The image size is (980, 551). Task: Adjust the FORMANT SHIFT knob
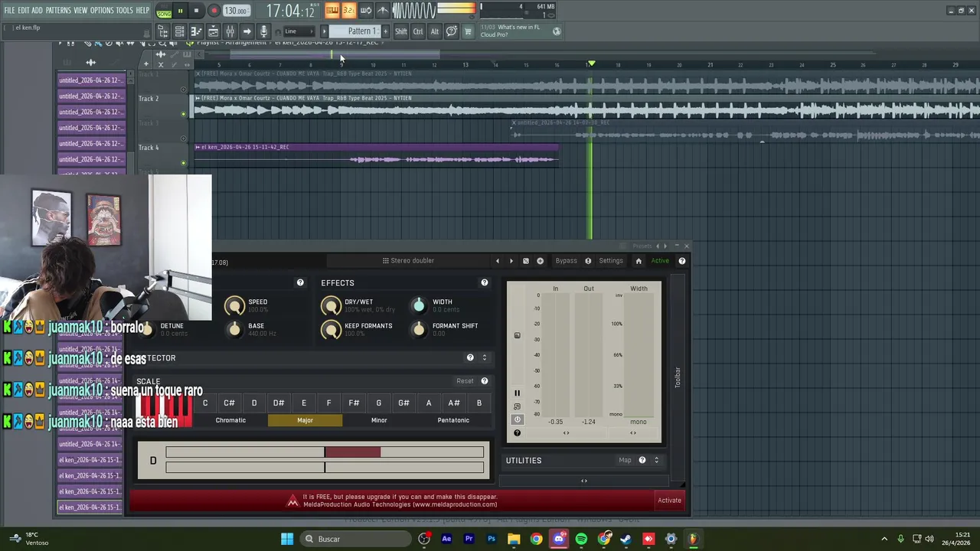coord(419,330)
